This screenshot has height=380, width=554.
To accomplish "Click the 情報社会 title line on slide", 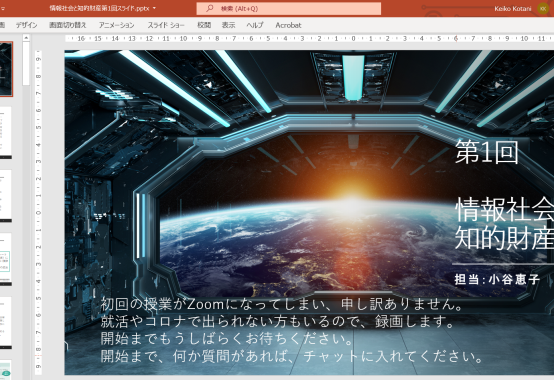I will pyautogui.click(x=504, y=209).
